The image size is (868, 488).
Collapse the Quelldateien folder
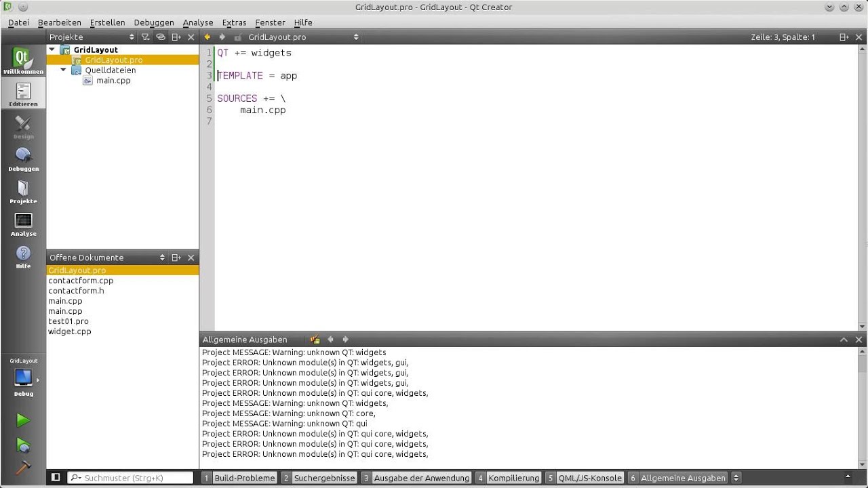coord(64,70)
